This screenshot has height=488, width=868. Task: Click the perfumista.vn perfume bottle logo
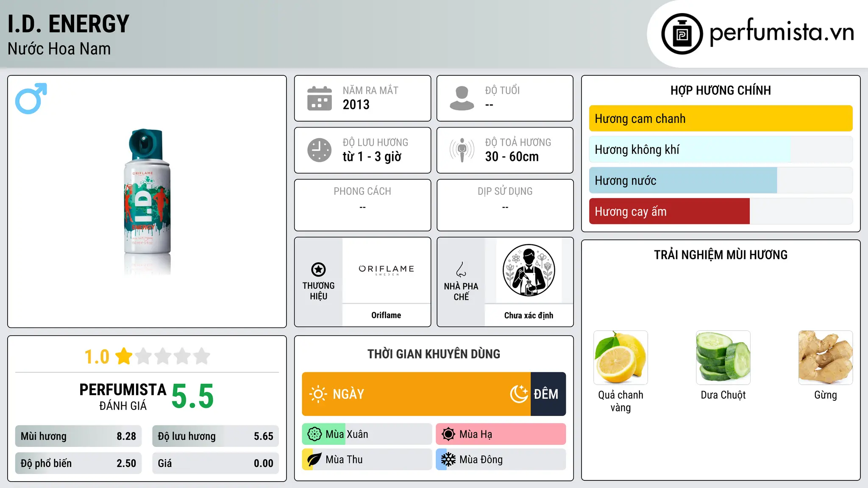pyautogui.click(x=682, y=34)
